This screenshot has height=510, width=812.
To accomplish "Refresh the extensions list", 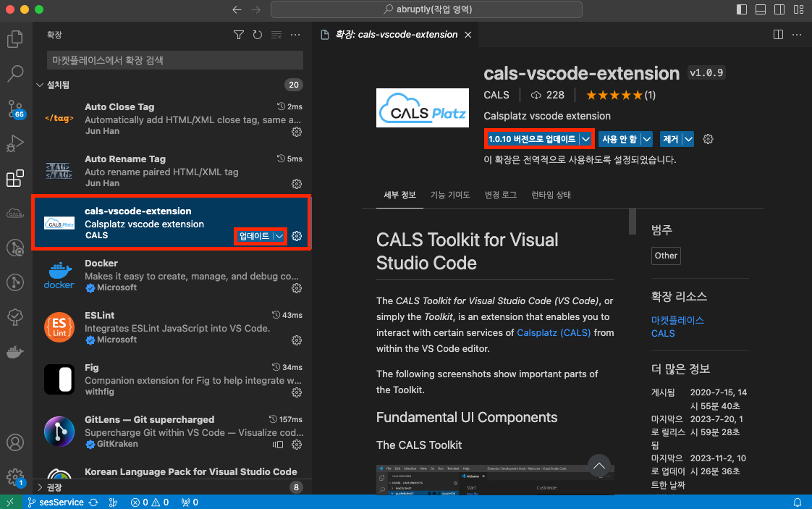I will pyautogui.click(x=257, y=35).
